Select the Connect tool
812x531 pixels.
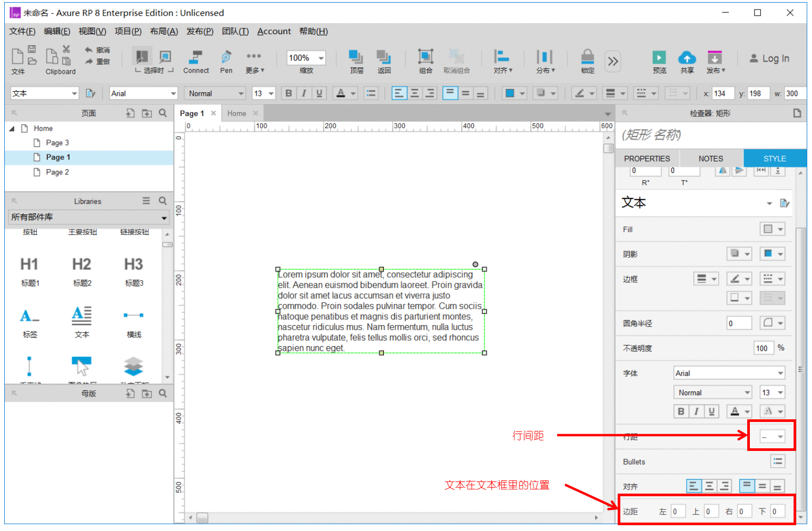pyautogui.click(x=196, y=62)
